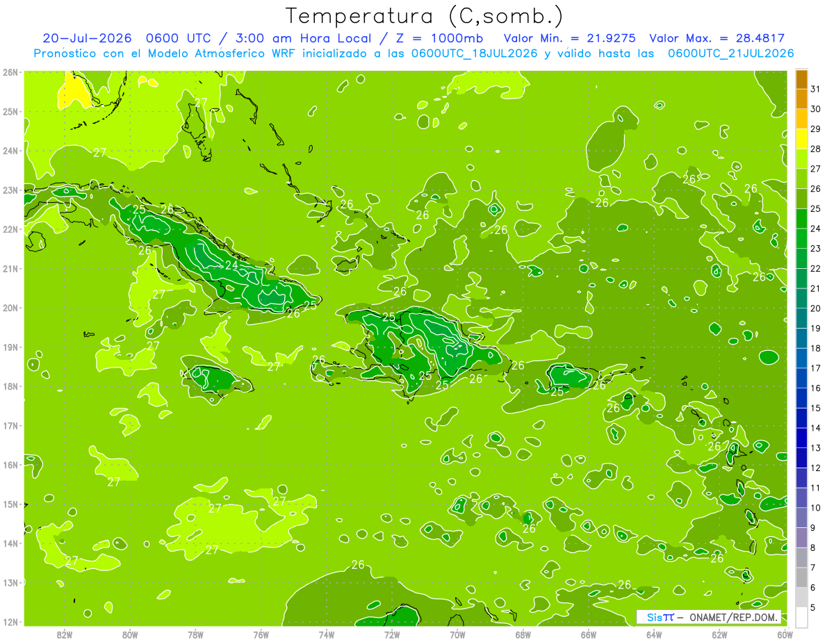
Task: Click the "Z = 1000mb" pressure level text
Action: click(439, 39)
